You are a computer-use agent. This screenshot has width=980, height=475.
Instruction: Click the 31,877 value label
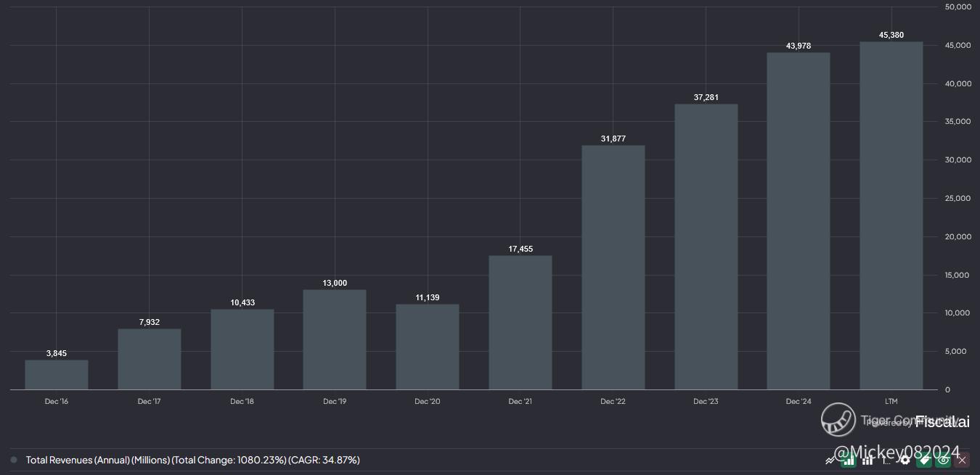[613, 139]
